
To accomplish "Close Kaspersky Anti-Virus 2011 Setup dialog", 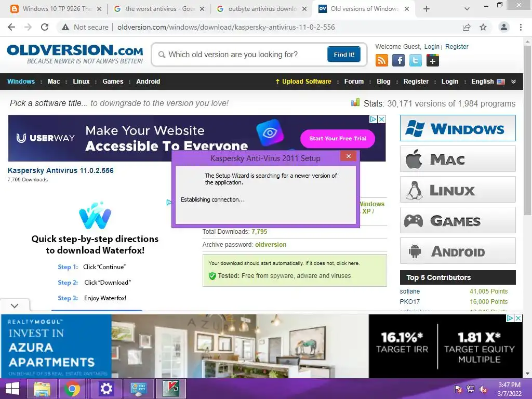I will point(349,156).
